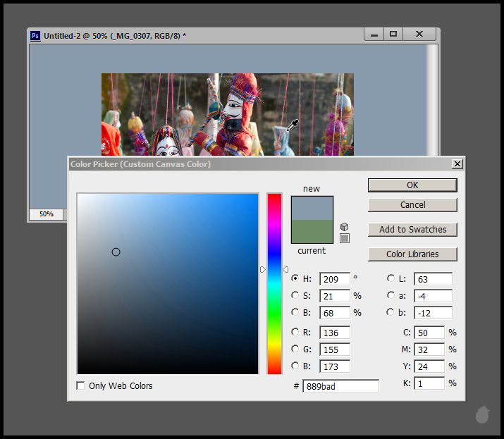Click the not-web-safe cube warning icon
This screenshot has height=439, width=504.
coord(344,226)
